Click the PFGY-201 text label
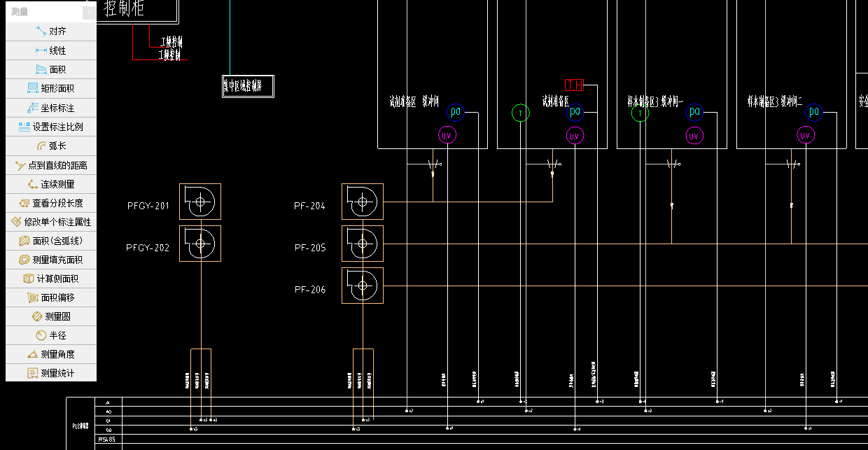Viewport: 868px width, 450px height. point(148,206)
